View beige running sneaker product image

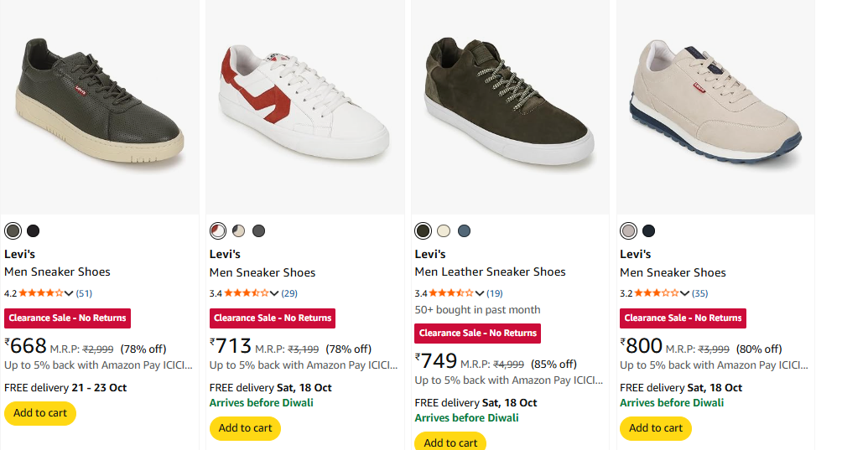pyautogui.click(x=715, y=106)
